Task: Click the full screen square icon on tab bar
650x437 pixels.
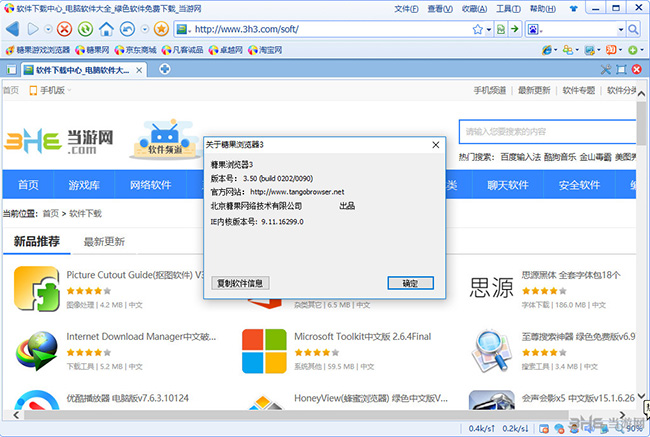Action: coord(621,69)
